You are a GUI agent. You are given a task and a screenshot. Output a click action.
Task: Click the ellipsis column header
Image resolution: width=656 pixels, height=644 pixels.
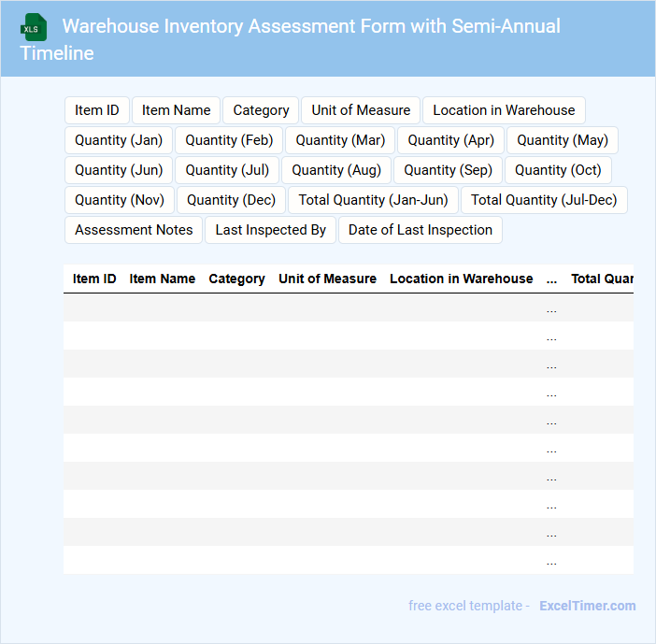[x=552, y=279]
